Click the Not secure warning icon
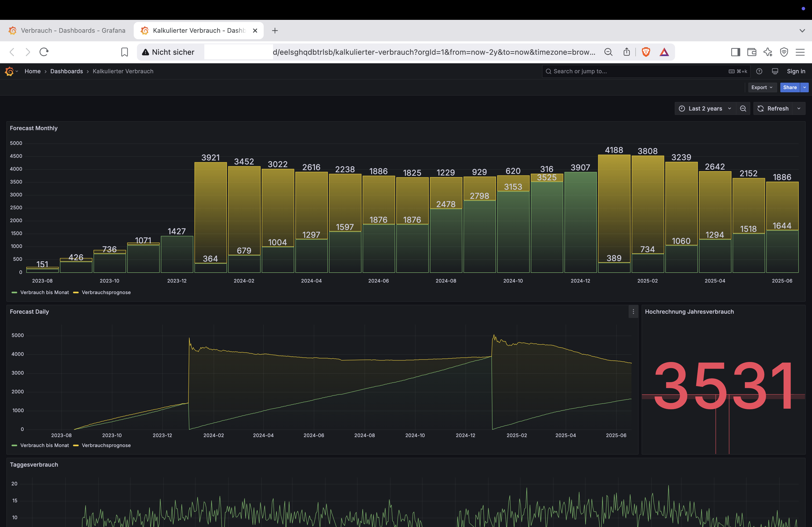Screen dimensions: 812x527 point(145,52)
